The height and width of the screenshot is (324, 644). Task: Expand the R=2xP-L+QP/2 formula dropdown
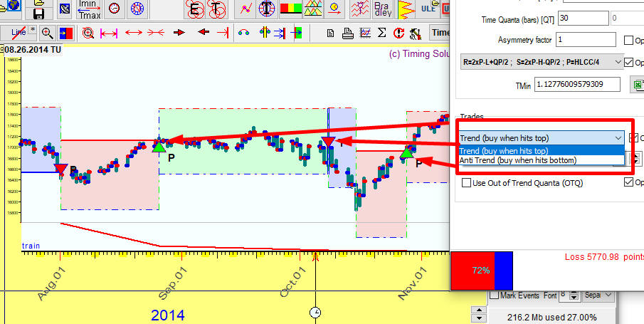pos(617,62)
